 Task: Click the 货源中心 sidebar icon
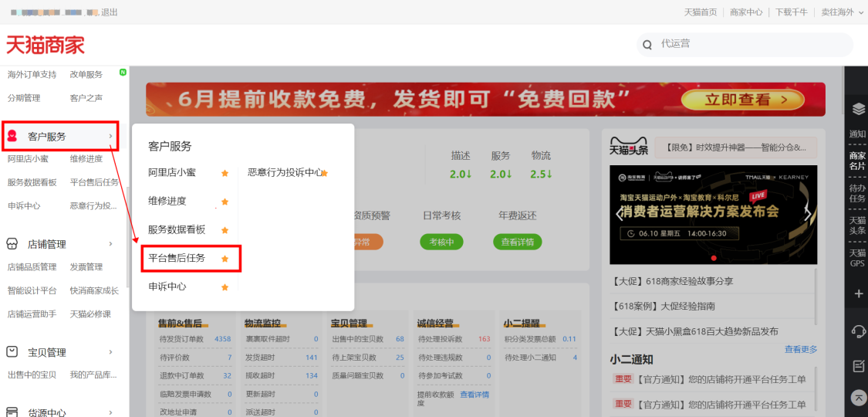pos(12,412)
